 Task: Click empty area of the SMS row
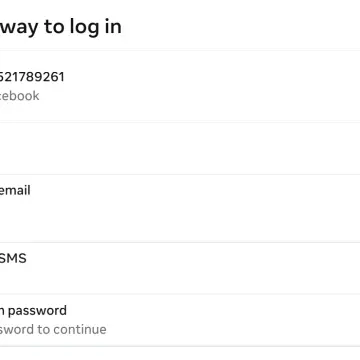pyautogui.click(x=200, y=268)
